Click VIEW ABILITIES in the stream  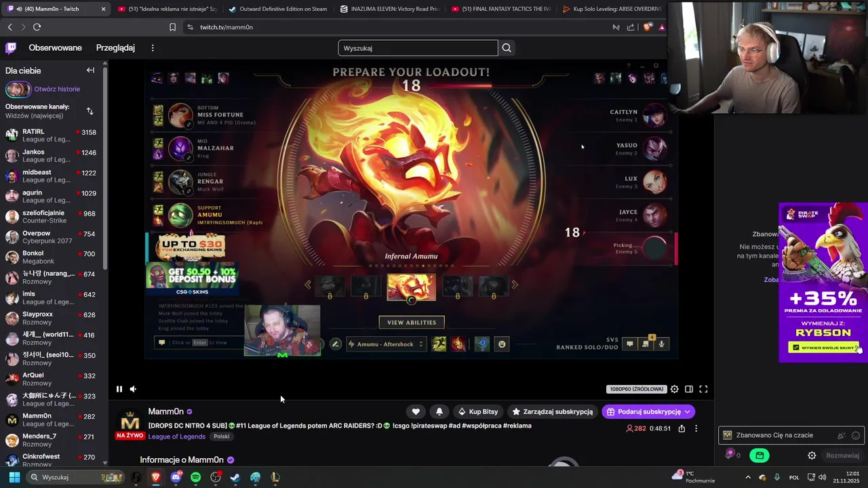coord(412,323)
